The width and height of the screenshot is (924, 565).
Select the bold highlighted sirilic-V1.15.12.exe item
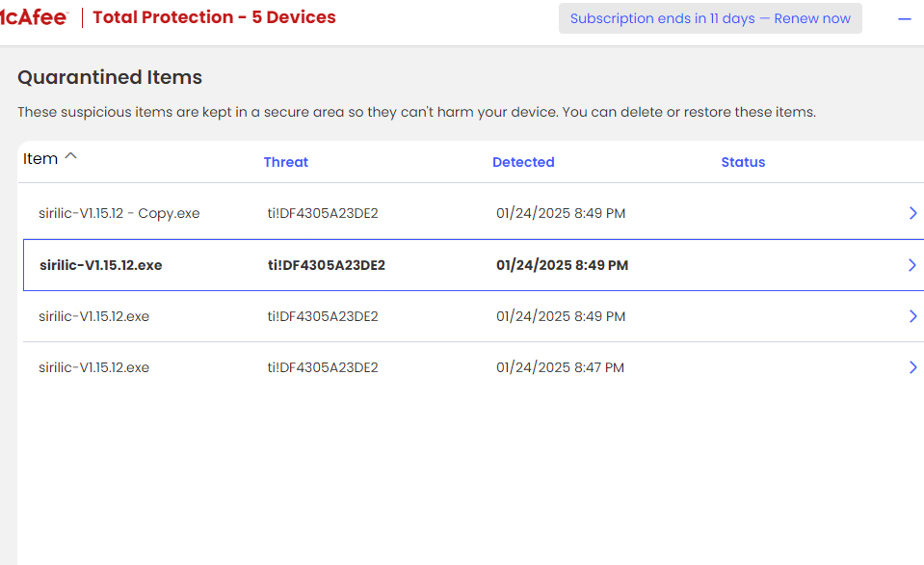point(100,265)
